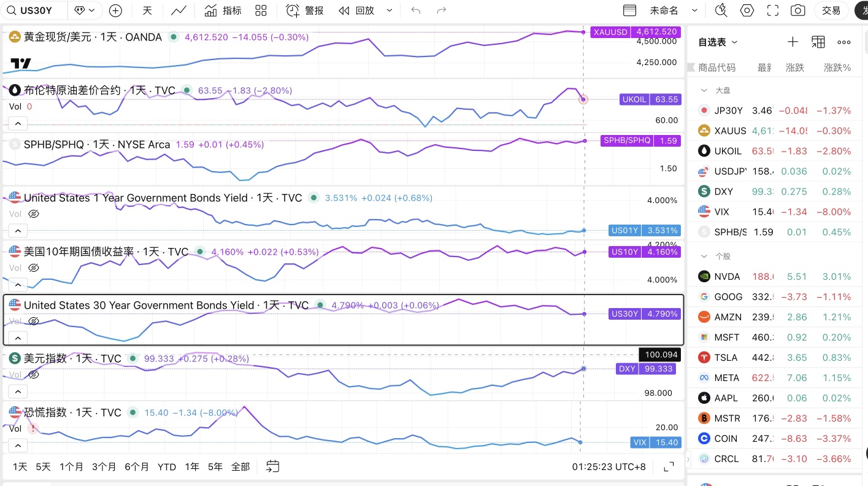Add symbol to watchlist with plus icon
Screen dimensions: 868x486
(793, 42)
